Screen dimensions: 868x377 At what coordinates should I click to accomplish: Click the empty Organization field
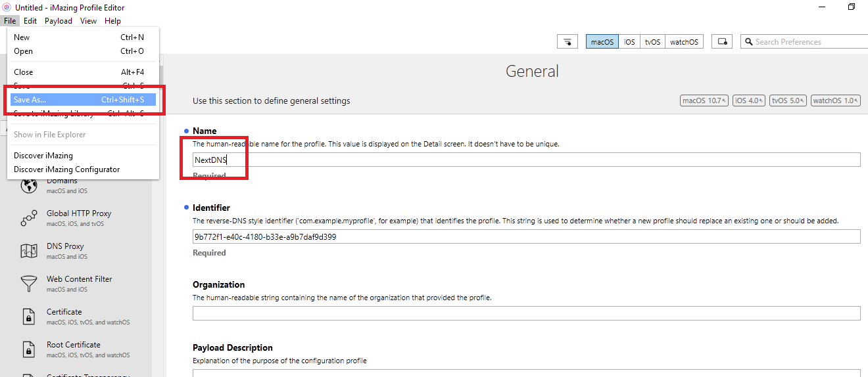click(526, 313)
